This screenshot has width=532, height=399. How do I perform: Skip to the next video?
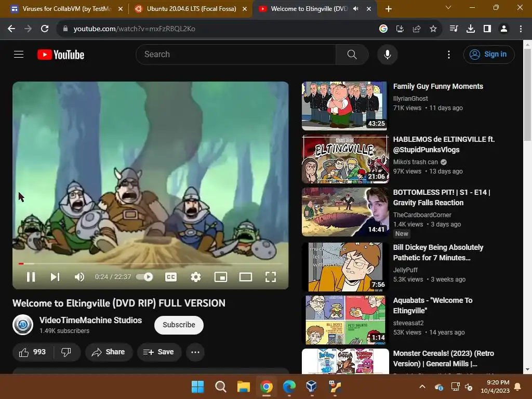[x=55, y=277]
